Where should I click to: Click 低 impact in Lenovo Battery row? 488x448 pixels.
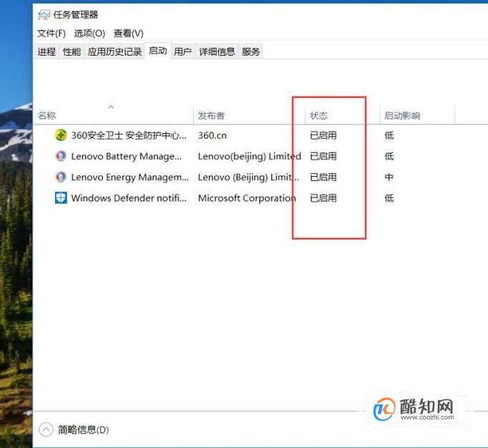pos(389,156)
